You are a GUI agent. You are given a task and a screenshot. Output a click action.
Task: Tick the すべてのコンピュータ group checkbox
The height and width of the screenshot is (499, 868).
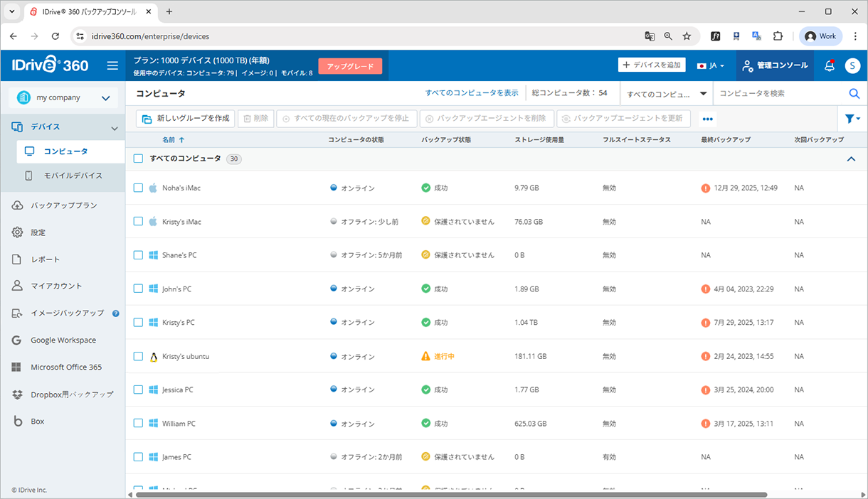[139, 159]
